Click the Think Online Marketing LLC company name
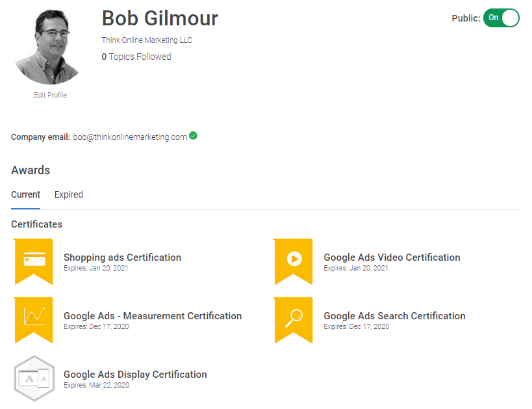 [x=147, y=40]
